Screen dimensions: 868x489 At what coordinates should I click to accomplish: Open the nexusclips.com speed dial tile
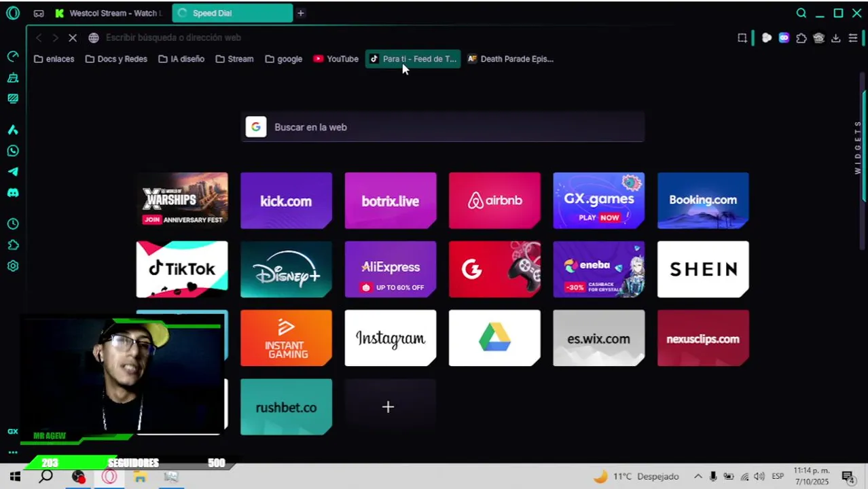(703, 338)
